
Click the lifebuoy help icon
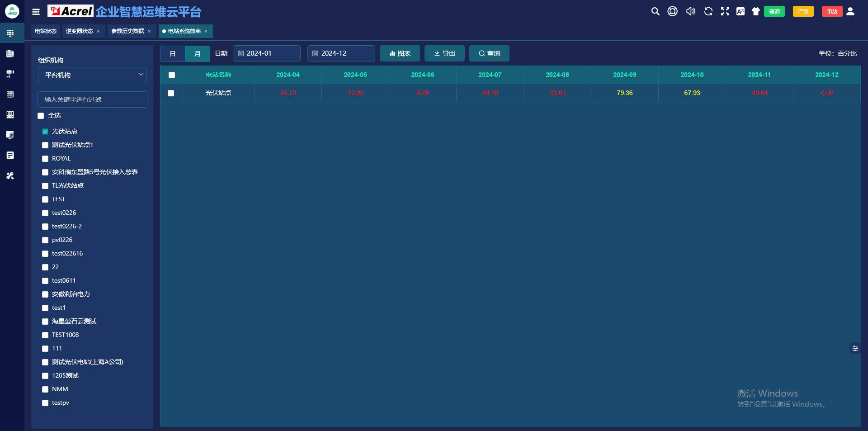[673, 11]
